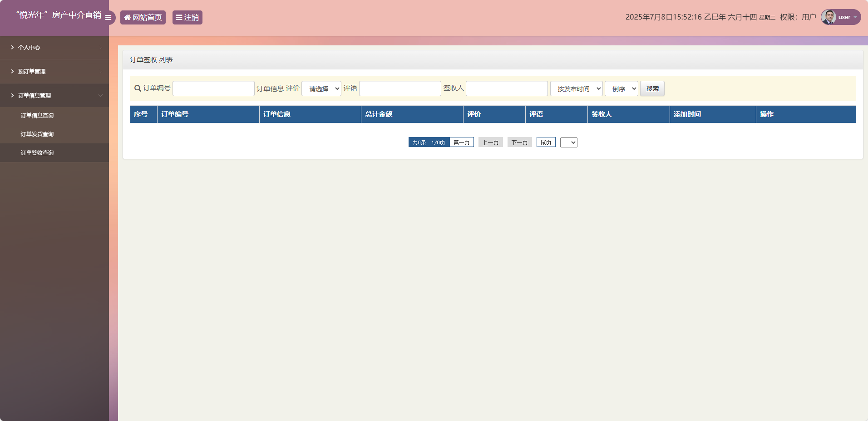Open the 倒序 order dropdown
Screen dimensions: 868x421
click(x=621, y=88)
